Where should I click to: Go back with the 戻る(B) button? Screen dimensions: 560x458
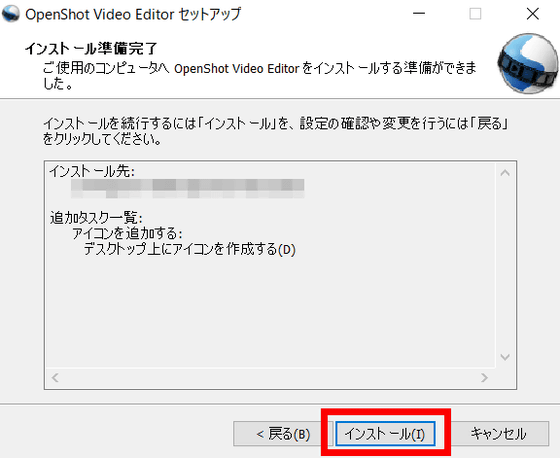coord(283,434)
